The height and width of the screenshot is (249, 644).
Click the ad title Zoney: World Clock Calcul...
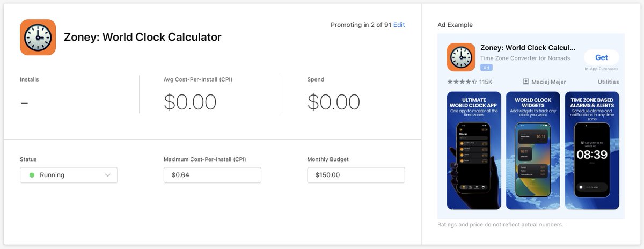[528, 47]
